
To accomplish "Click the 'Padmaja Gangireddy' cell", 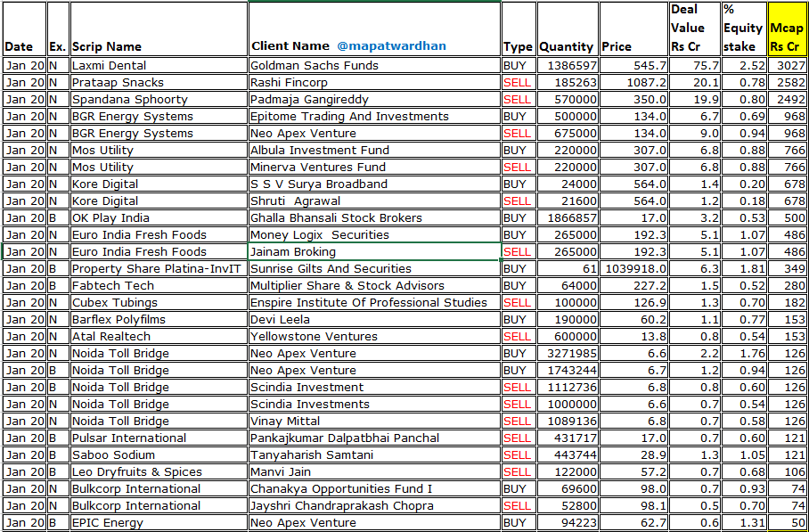I will coord(374,100).
